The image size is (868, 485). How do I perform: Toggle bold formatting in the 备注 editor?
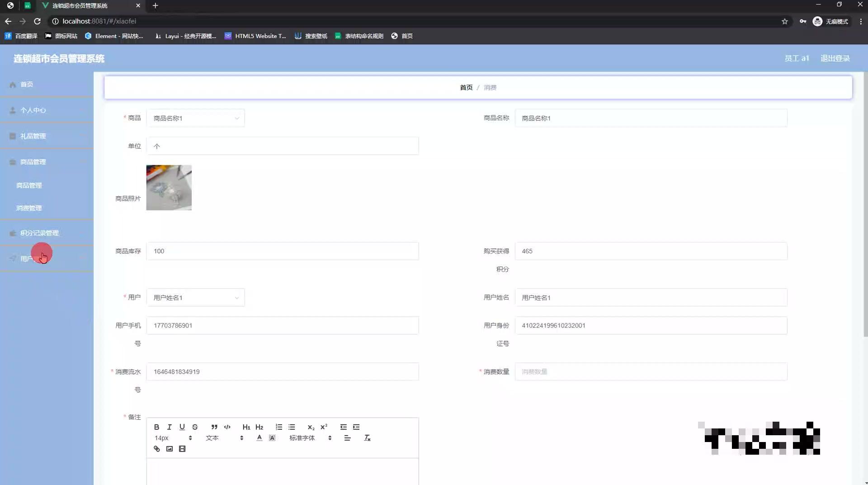[x=156, y=427]
